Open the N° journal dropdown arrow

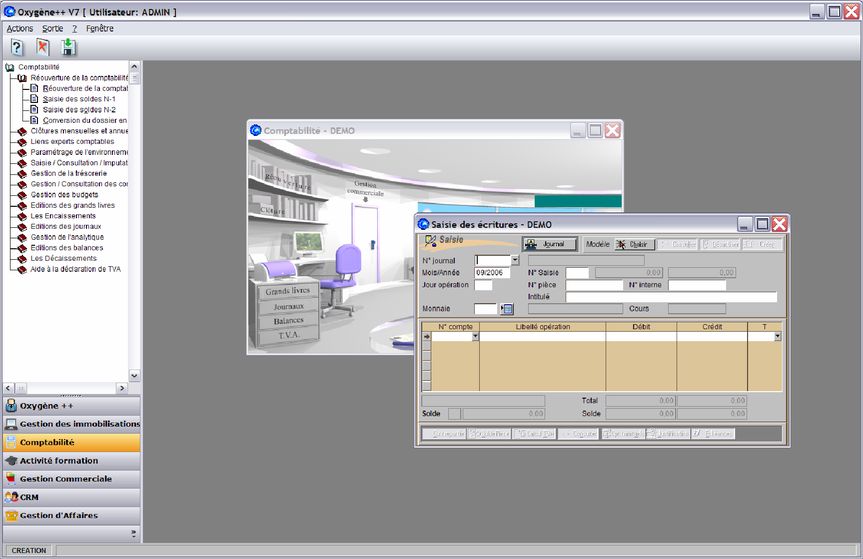[515, 260]
